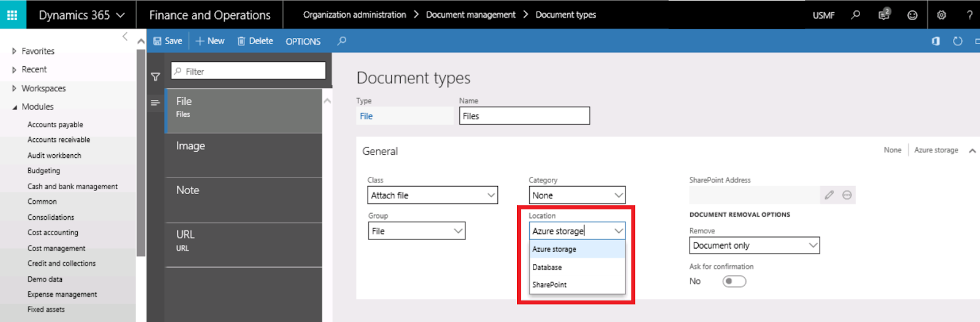980x322 pixels.
Task: Click the search magnifier in top bar
Action: [x=856, y=15]
